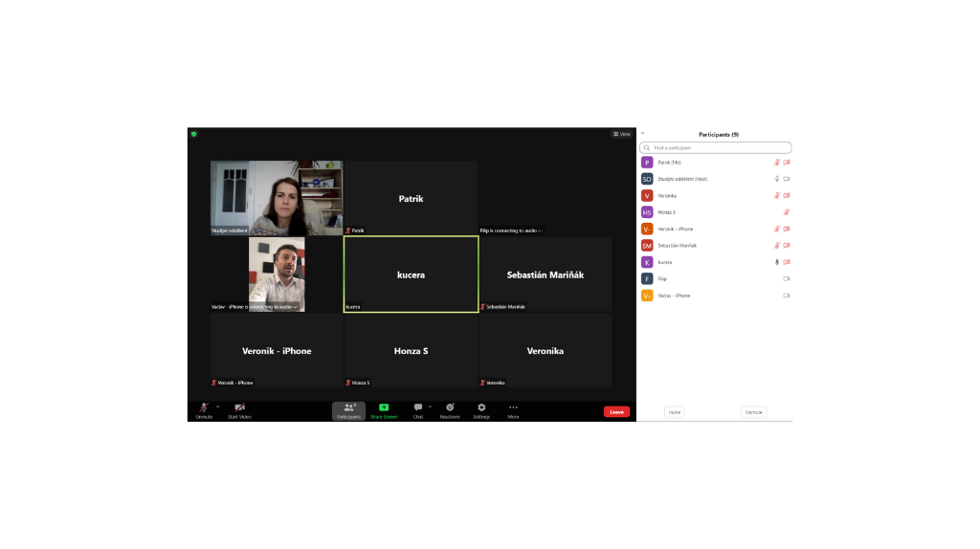Image resolution: width=980 pixels, height=549 pixels.
Task: Click the green encryption shield icon
Action: [193, 134]
